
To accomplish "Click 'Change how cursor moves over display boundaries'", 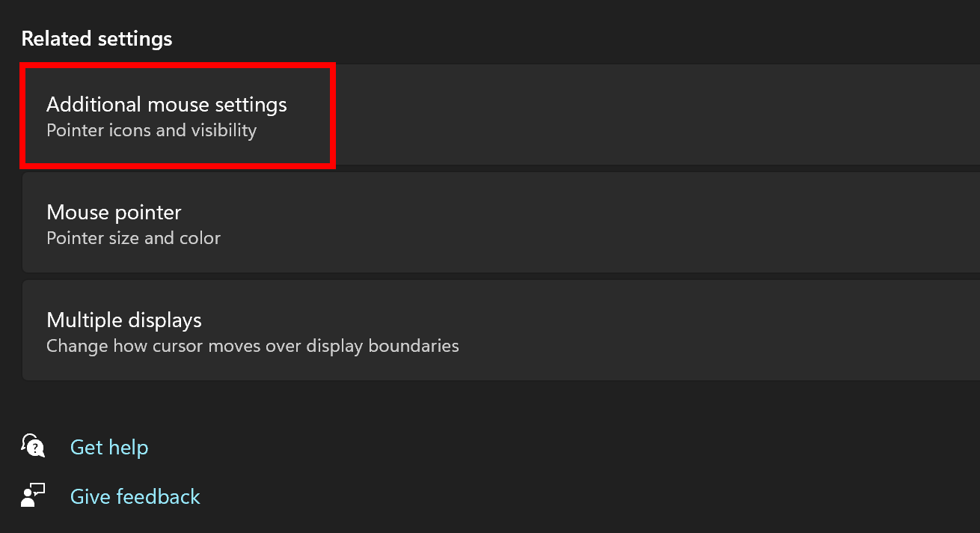I will (253, 346).
